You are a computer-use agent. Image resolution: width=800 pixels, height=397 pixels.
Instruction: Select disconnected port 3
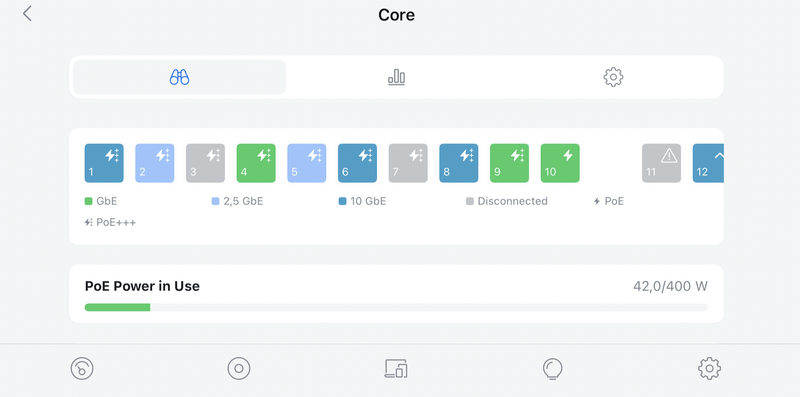pos(205,163)
